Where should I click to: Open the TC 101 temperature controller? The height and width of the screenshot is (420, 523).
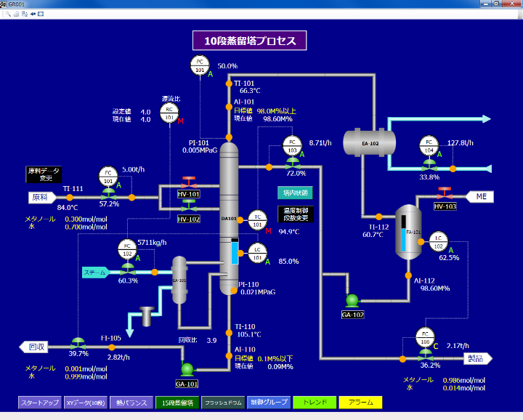(257, 220)
